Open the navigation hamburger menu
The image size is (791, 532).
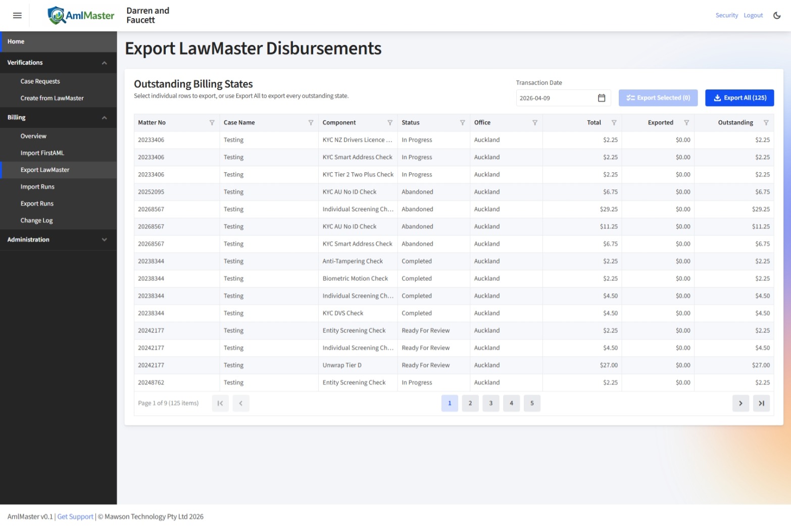(x=17, y=15)
